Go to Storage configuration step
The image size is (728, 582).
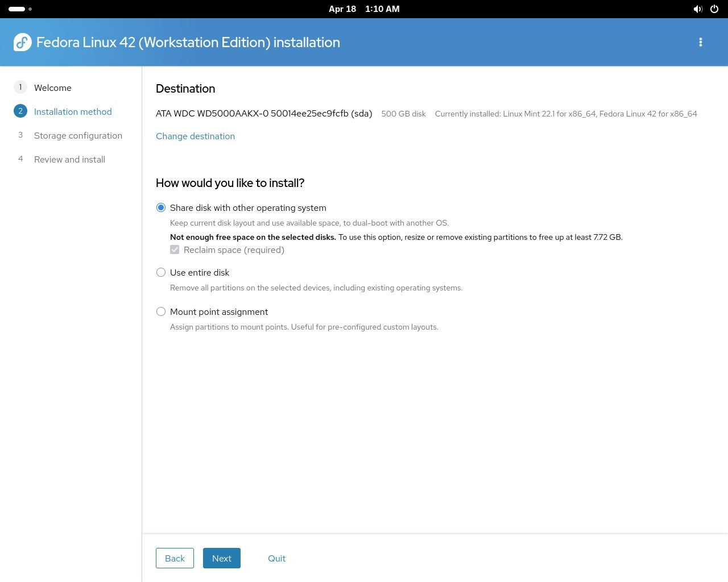(x=78, y=135)
